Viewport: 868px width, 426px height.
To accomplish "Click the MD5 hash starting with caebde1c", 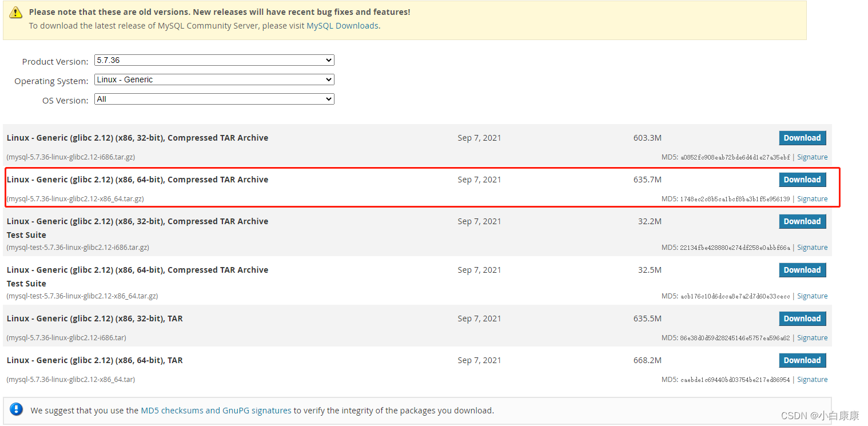I will tap(735, 380).
